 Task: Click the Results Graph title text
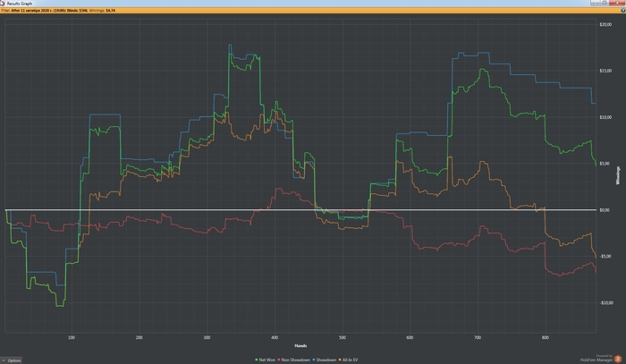[19, 4]
